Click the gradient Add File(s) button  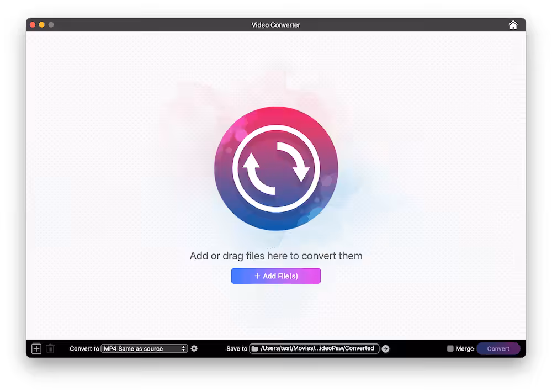275,276
